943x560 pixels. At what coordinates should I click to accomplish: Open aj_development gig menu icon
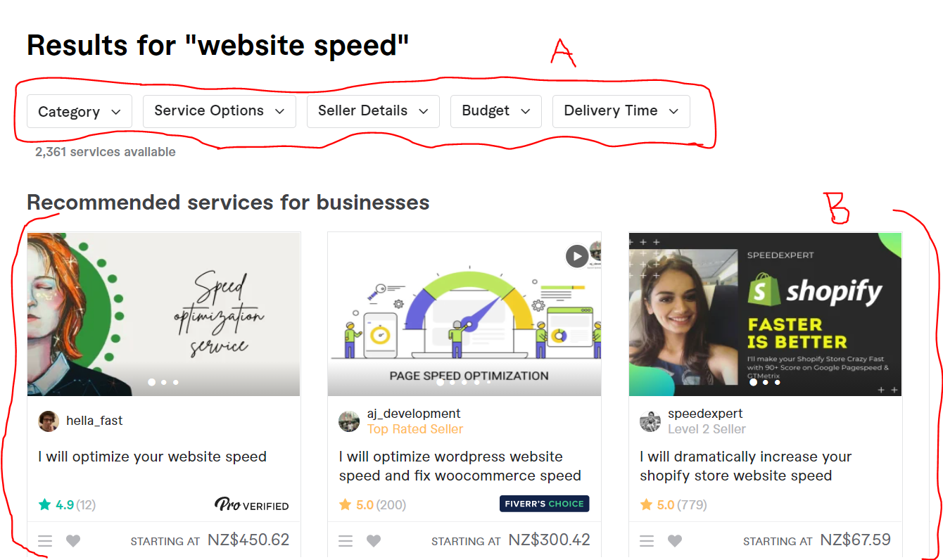[x=346, y=541]
